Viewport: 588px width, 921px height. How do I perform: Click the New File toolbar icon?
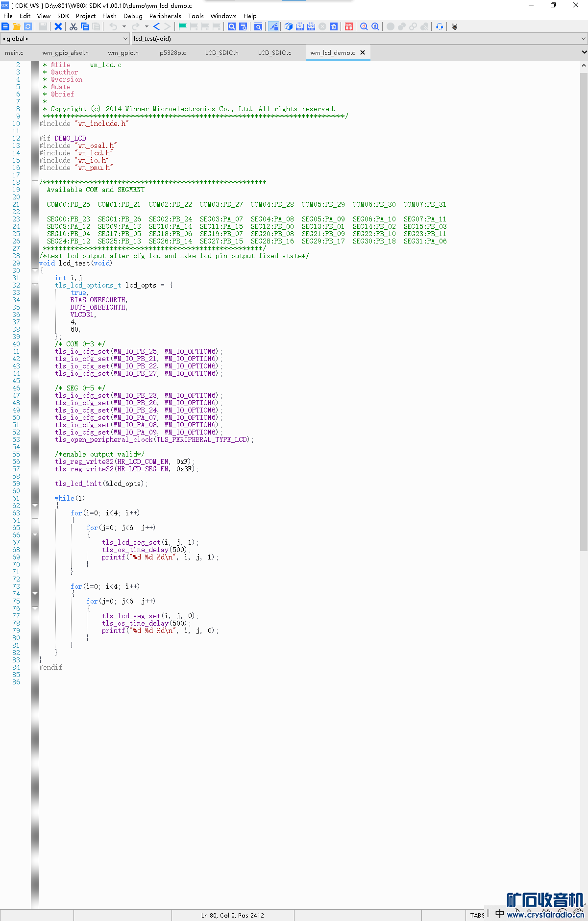tap(5, 26)
